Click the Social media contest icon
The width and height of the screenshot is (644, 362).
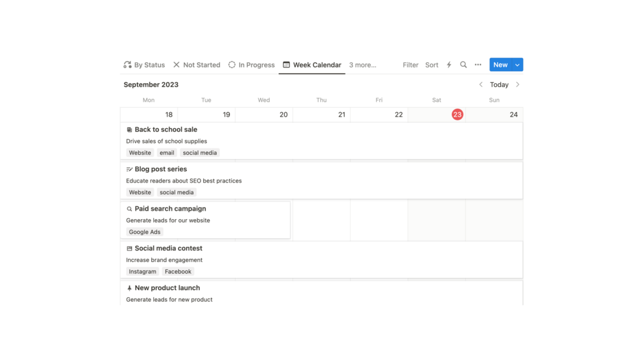point(129,249)
